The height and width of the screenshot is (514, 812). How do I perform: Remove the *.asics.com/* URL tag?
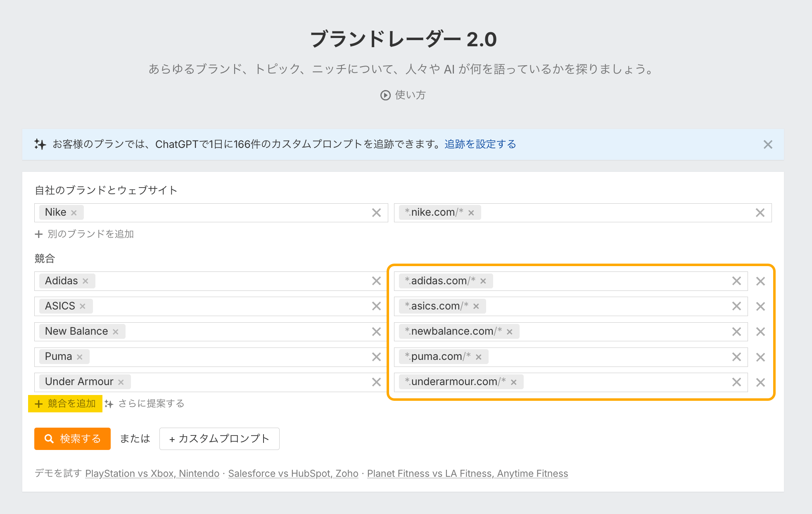(x=476, y=306)
